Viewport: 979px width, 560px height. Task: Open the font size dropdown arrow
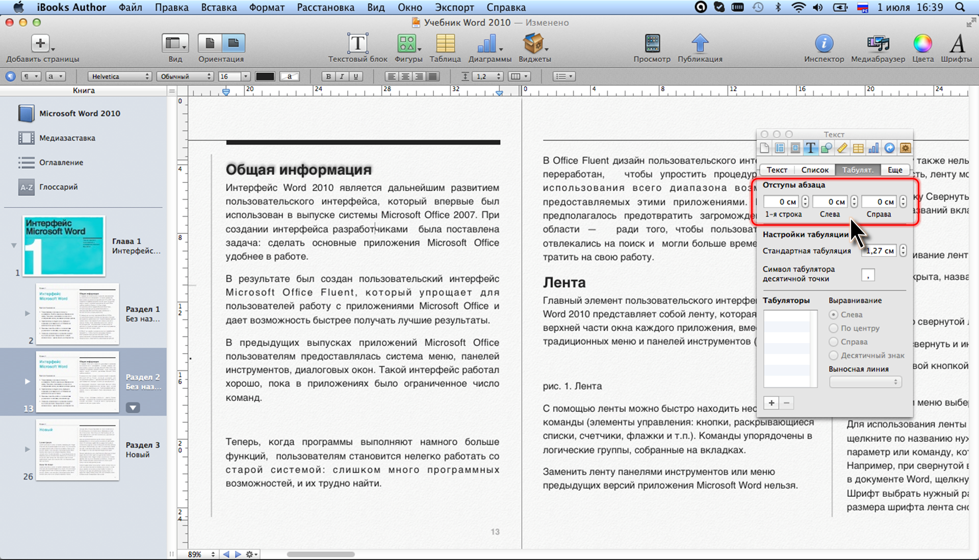246,76
